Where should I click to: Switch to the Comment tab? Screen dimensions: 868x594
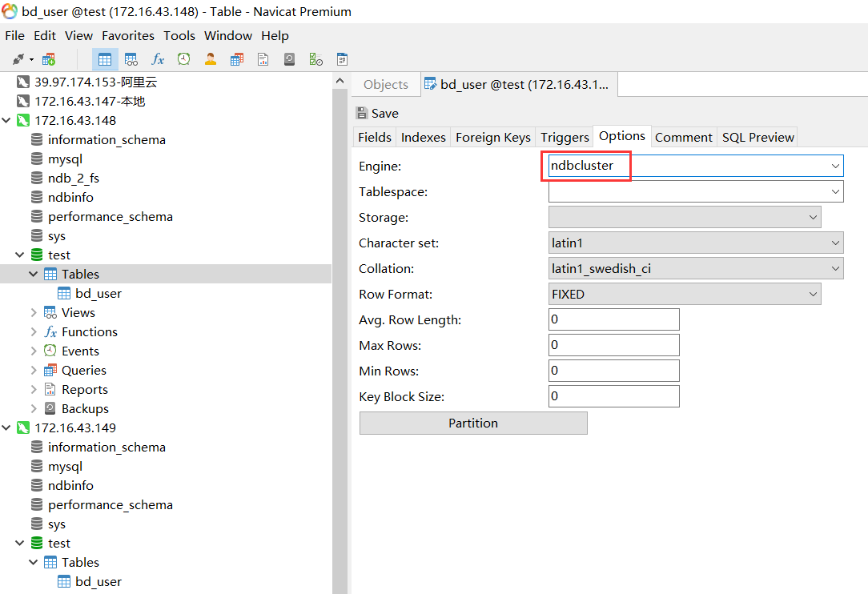pos(684,137)
